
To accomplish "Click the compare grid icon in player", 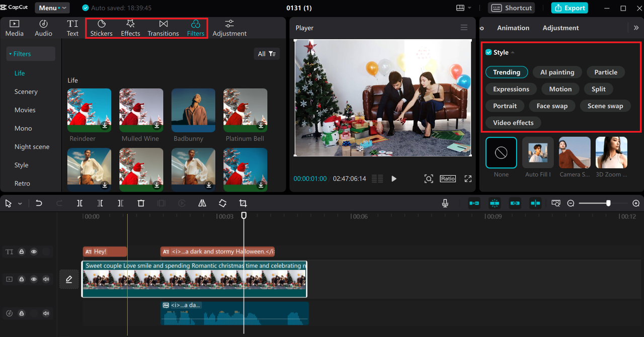I will click(377, 179).
